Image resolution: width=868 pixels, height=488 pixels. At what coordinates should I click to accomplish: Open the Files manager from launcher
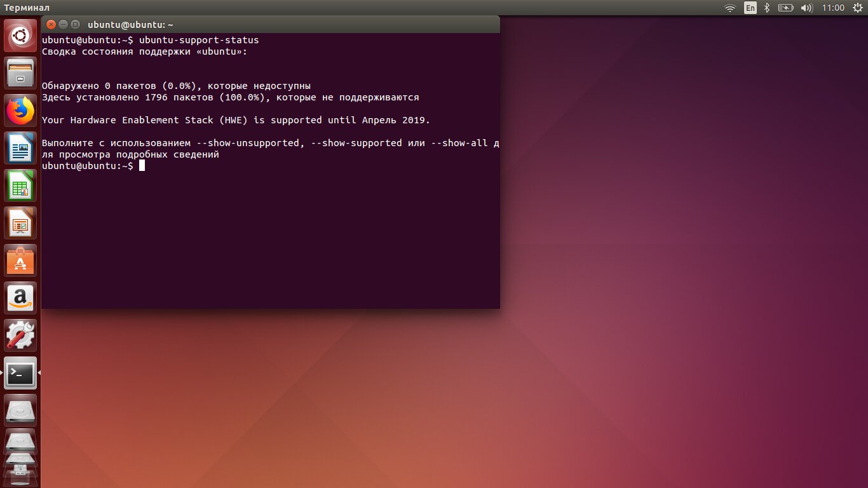click(21, 73)
